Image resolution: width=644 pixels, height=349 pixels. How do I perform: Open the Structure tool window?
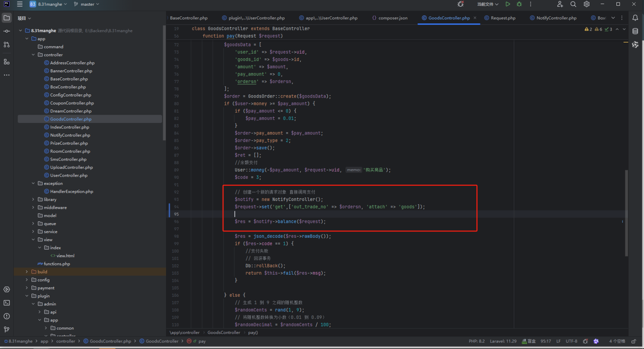coord(7,62)
